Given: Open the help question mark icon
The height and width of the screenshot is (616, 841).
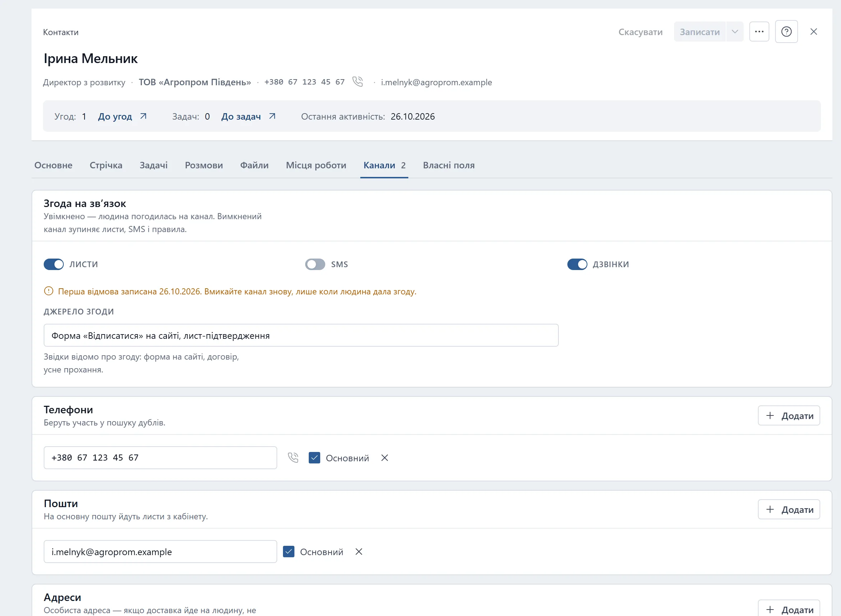Looking at the screenshot, I should tap(786, 32).
